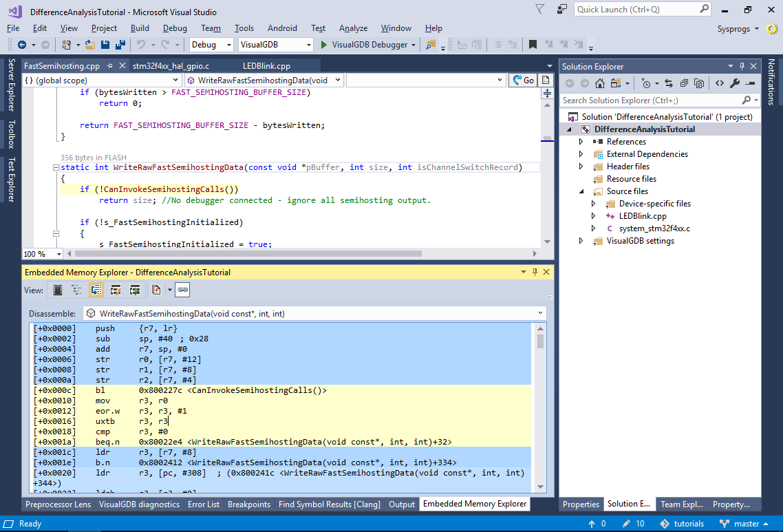Click the View Code icon in Solution Explorer
Screen dimensions: 783x532
[720, 83]
